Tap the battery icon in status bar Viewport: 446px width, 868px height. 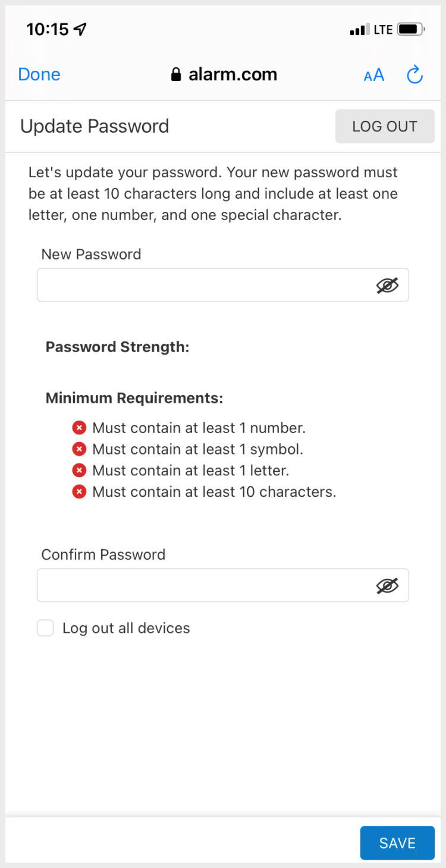tap(410, 29)
